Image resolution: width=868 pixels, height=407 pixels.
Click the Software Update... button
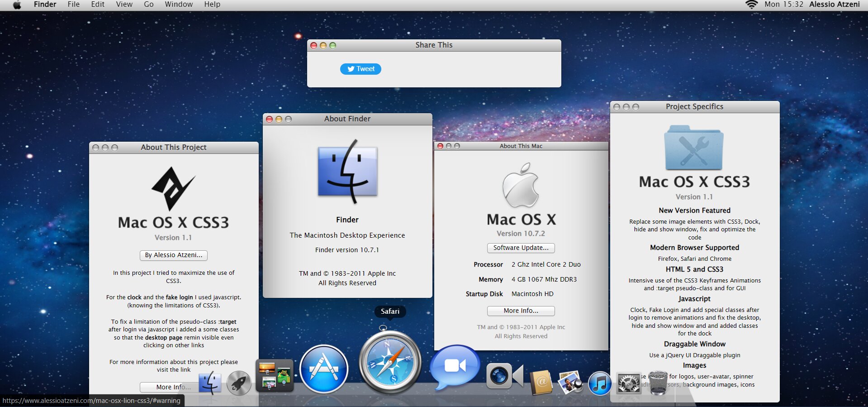[x=521, y=248]
